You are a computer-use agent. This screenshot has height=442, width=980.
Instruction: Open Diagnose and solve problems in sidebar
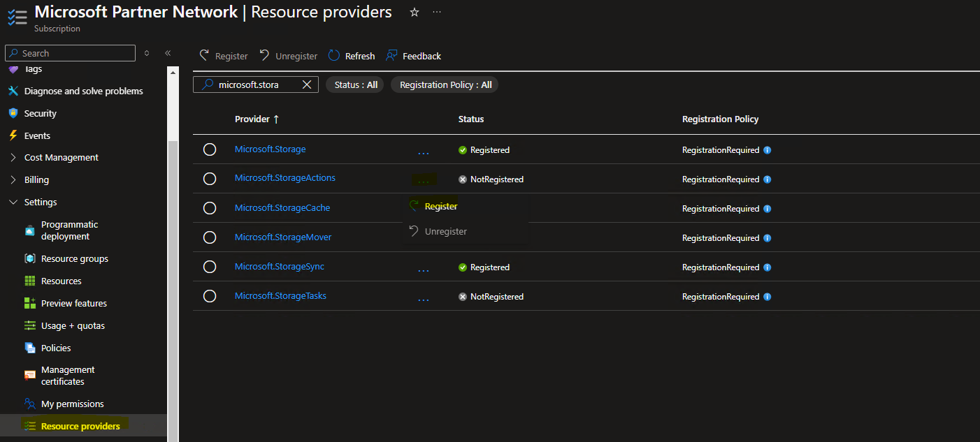[x=84, y=91]
